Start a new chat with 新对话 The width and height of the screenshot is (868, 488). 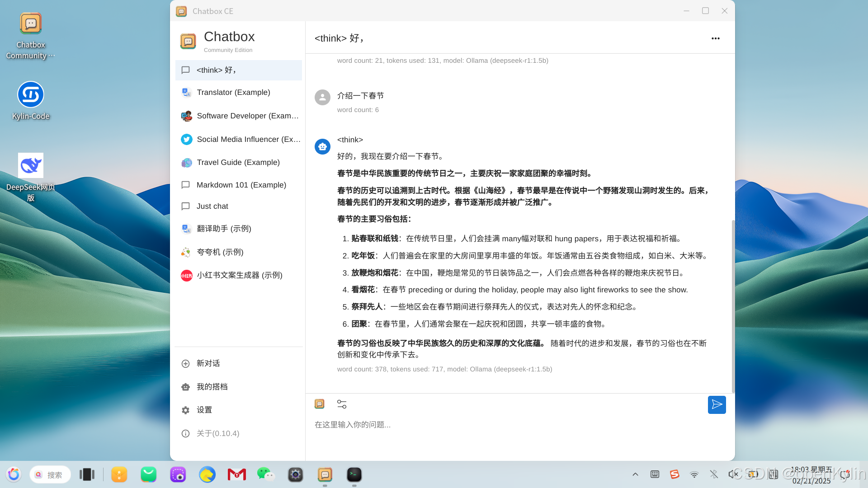208,363
